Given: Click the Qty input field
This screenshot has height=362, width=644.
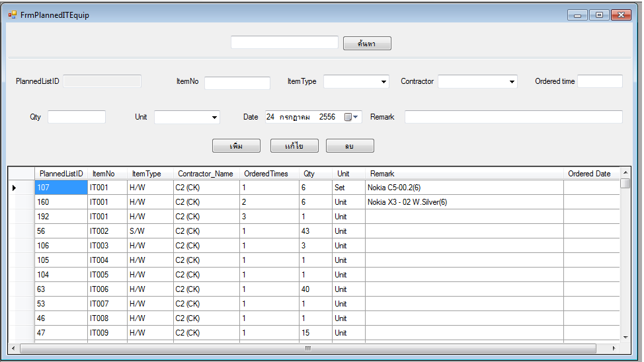Looking at the screenshot, I should 77,117.
